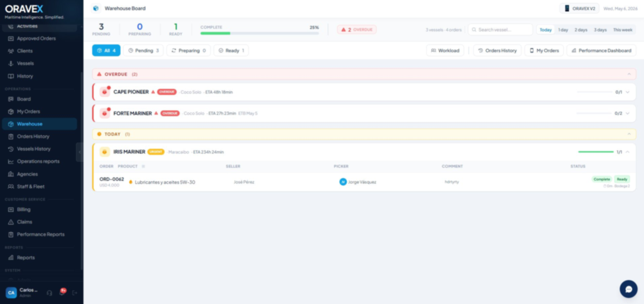Viewport: 644px width, 304px height.
Task: Filter by the Preparing 0 tab
Action: (188, 50)
